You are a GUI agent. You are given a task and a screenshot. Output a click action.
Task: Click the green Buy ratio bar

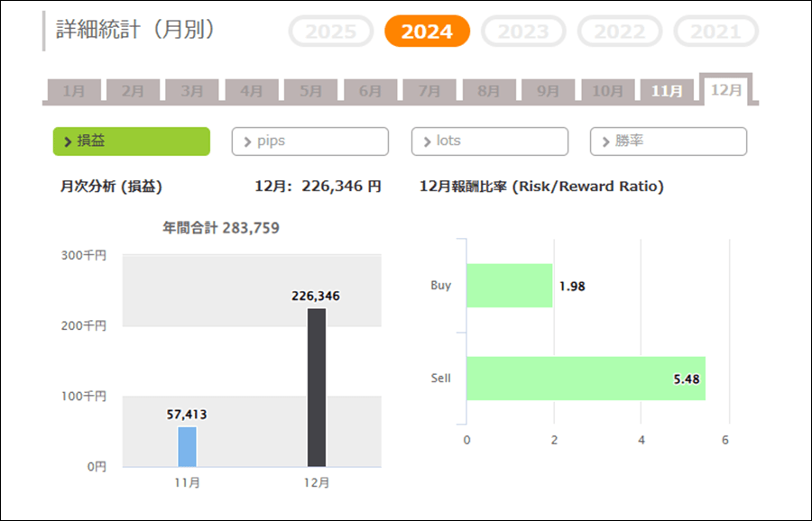pos(509,286)
